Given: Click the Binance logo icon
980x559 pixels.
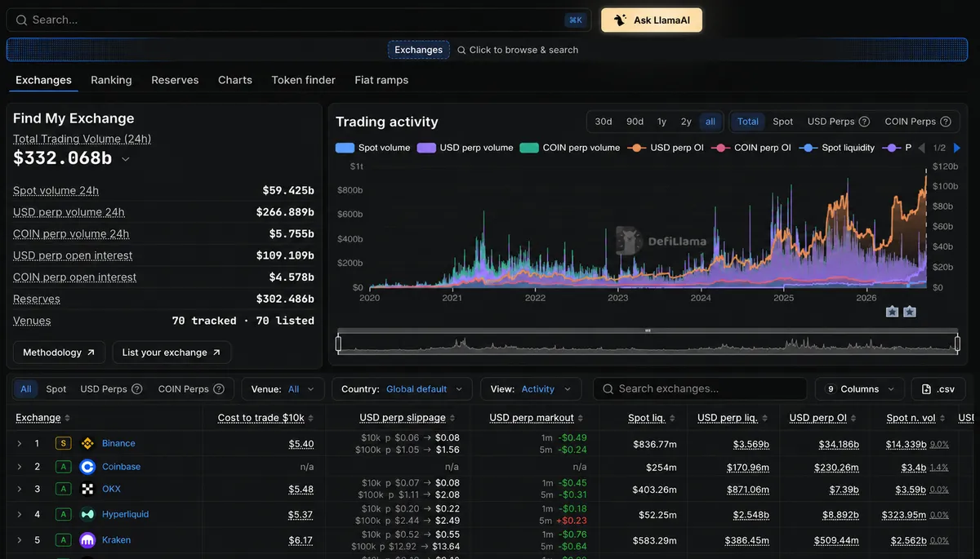Looking at the screenshot, I should point(87,444).
